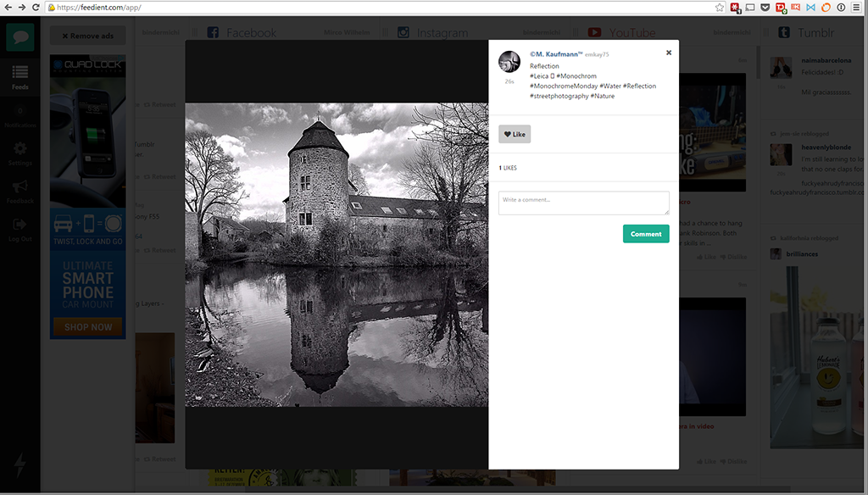
Task: Click heavenlyblonde in the Tumblr column
Action: 826,147
